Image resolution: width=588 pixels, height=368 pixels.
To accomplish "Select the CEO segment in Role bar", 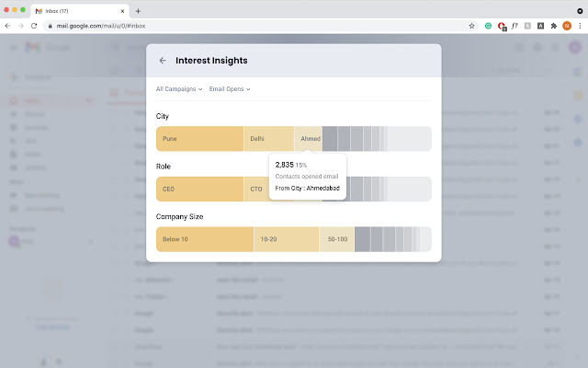I will (x=199, y=189).
